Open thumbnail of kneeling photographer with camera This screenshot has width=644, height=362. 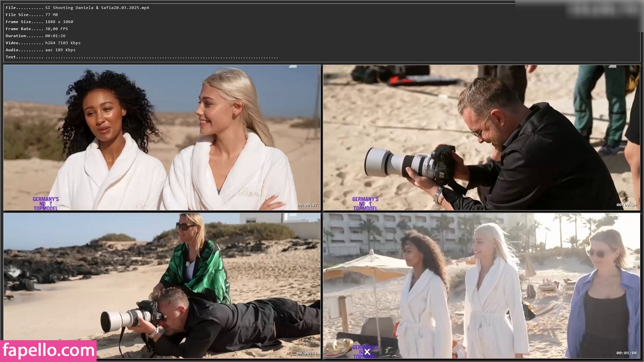481,137
